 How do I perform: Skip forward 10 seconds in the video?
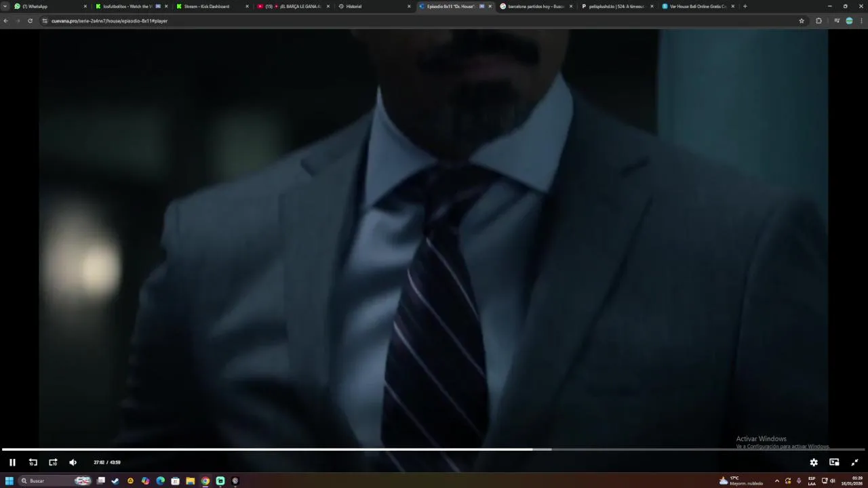(x=53, y=462)
